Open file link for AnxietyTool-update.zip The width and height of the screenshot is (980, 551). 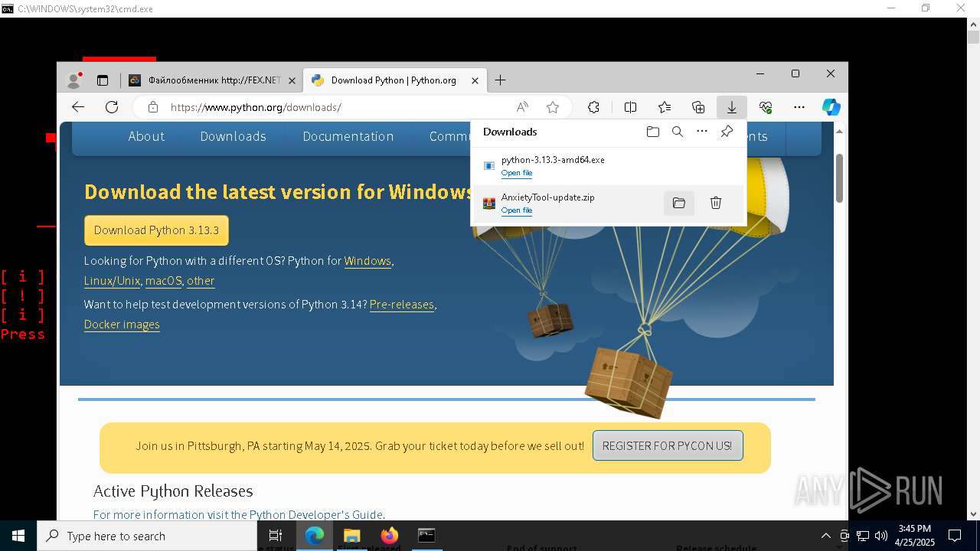pyautogui.click(x=516, y=210)
